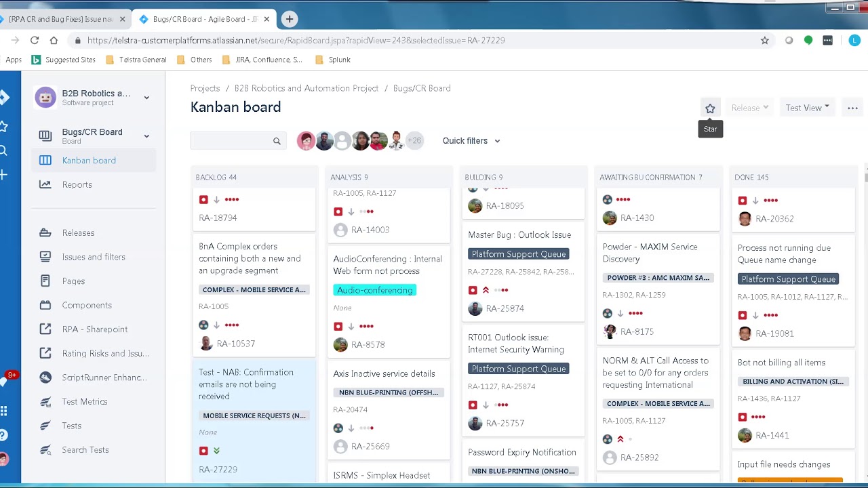Filter by the first assignee avatar
This screenshot has height=488, width=868.
(306, 141)
